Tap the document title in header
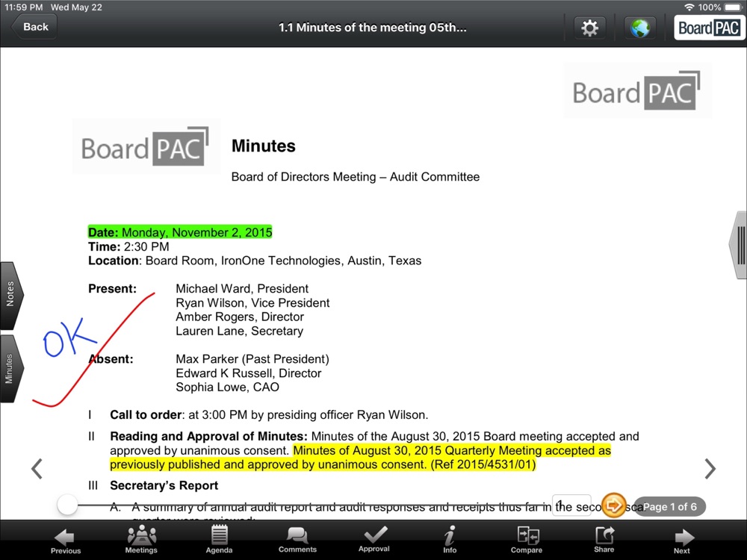 click(373, 28)
